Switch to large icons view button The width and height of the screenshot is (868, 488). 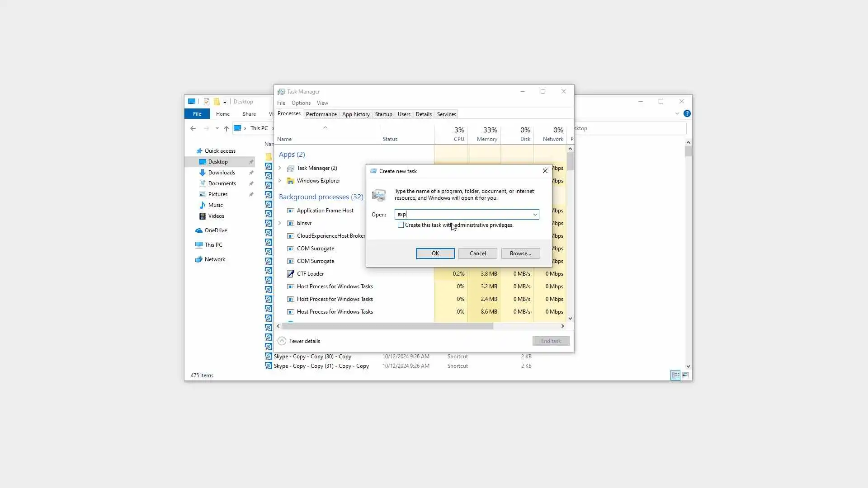click(685, 375)
